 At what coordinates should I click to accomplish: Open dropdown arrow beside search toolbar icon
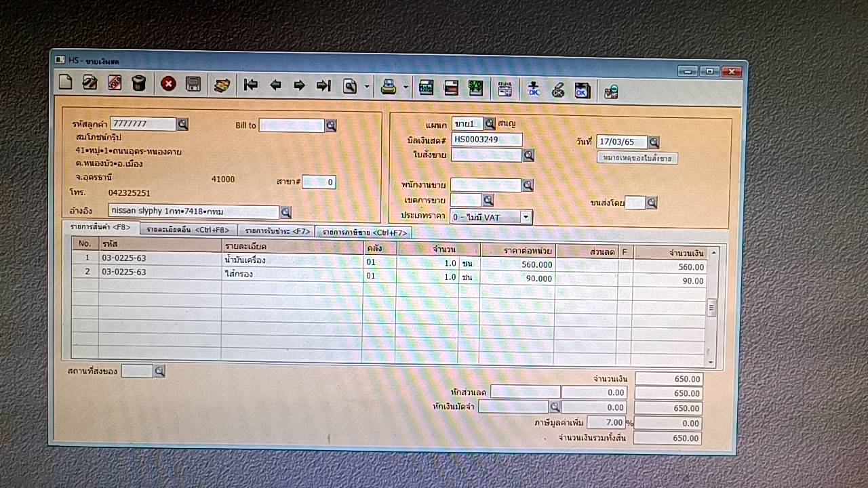pos(367,87)
